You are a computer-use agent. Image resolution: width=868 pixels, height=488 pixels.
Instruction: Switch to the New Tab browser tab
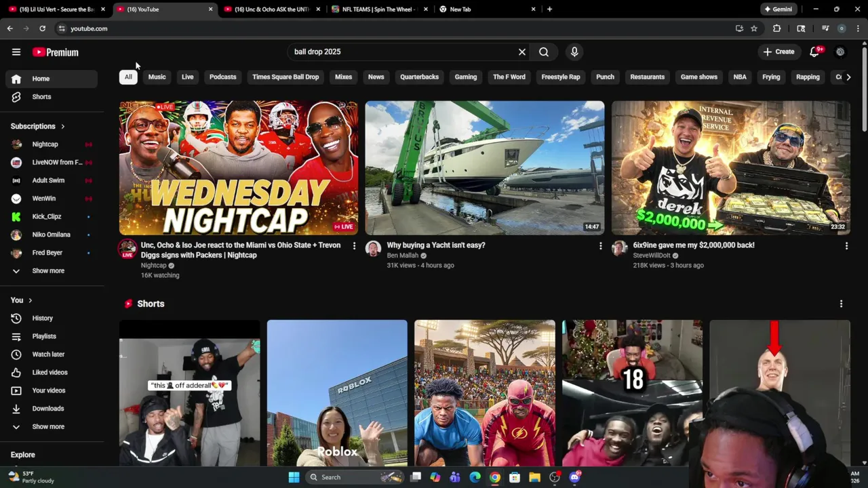487,9
